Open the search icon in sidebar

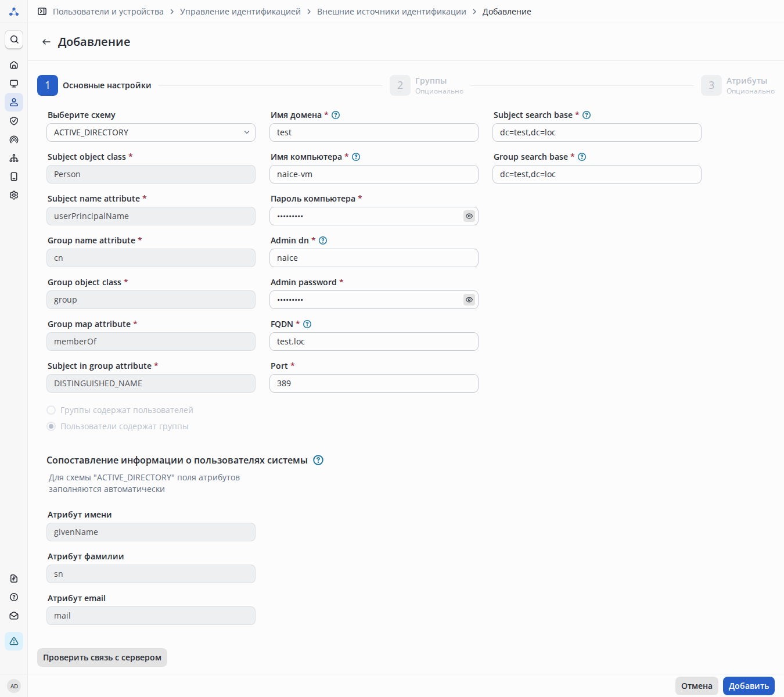tap(14, 39)
